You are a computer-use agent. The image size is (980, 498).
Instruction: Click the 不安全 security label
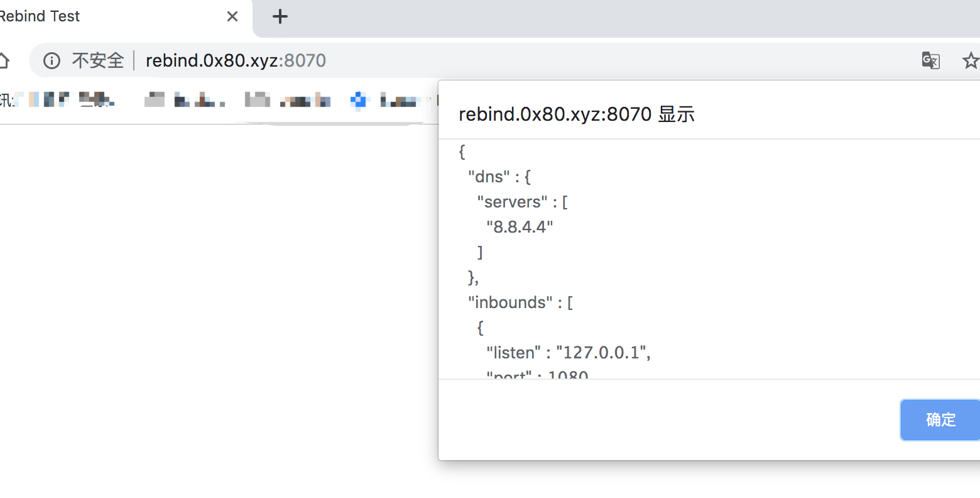pos(98,60)
